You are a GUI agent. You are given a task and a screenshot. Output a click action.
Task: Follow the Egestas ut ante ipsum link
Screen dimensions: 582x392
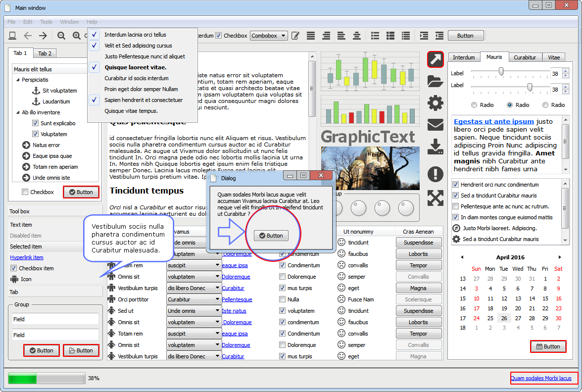[x=494, y=121]
